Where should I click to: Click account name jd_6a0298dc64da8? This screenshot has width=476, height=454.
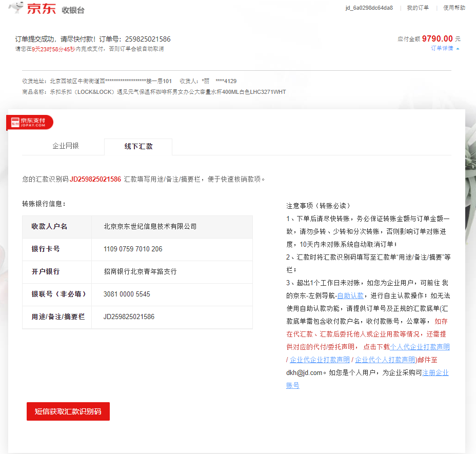coord(369,8)
